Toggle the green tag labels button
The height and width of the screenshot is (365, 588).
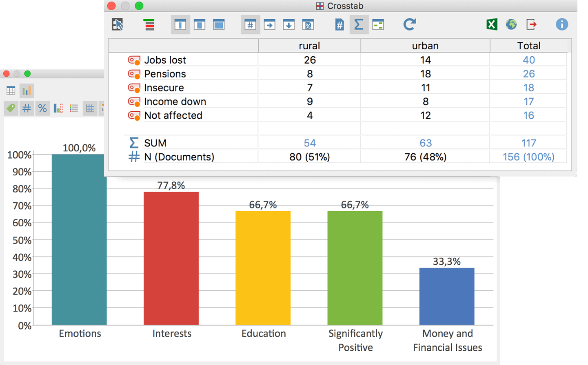(x=11, y=108)
